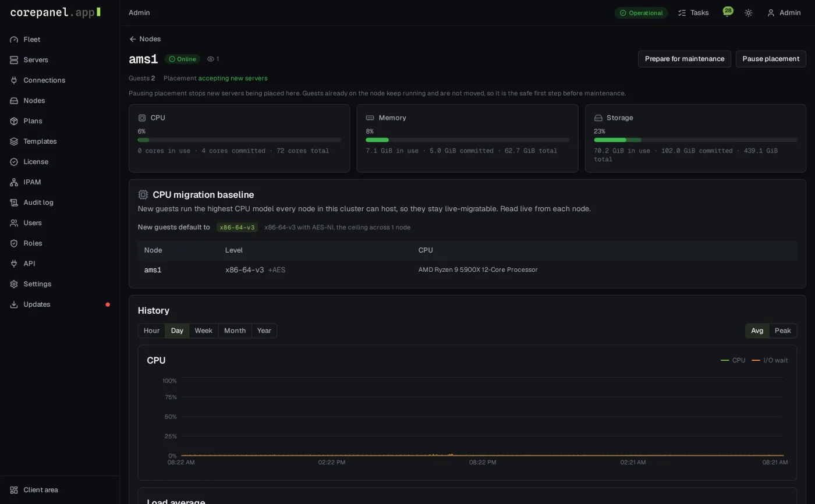Click the Admin breadcrumb in header
This screenshot has height=504, width=815.
139,13
